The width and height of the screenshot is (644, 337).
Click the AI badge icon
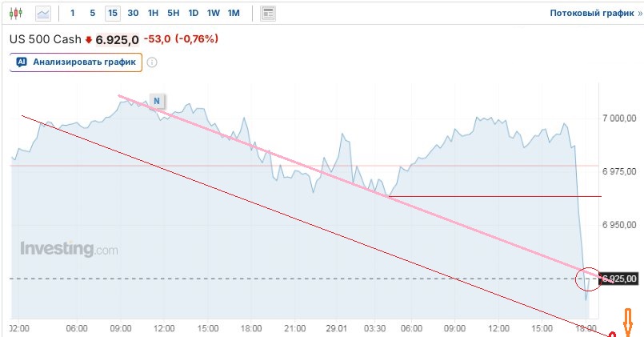click(22, 62)
